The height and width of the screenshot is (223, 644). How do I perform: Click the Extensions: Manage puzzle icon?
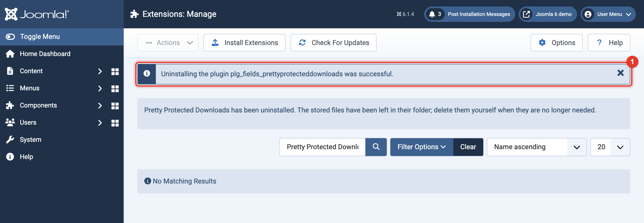coord(134,14)
